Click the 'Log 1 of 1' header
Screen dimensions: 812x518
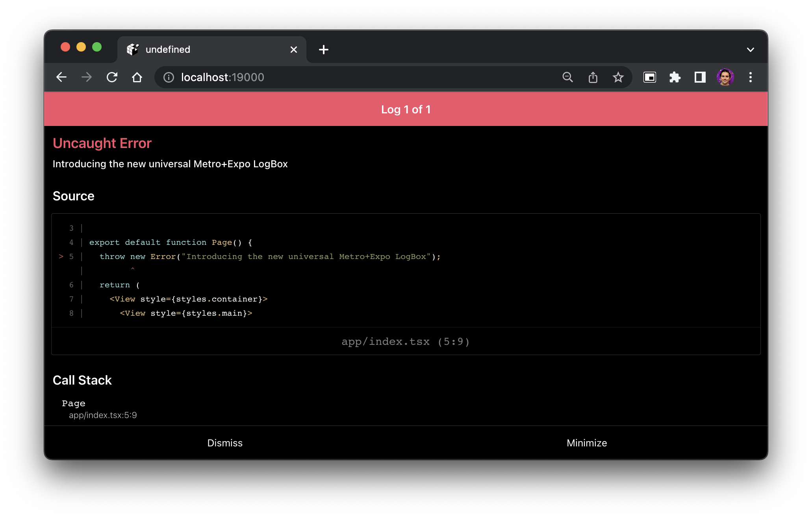[406, 109]
